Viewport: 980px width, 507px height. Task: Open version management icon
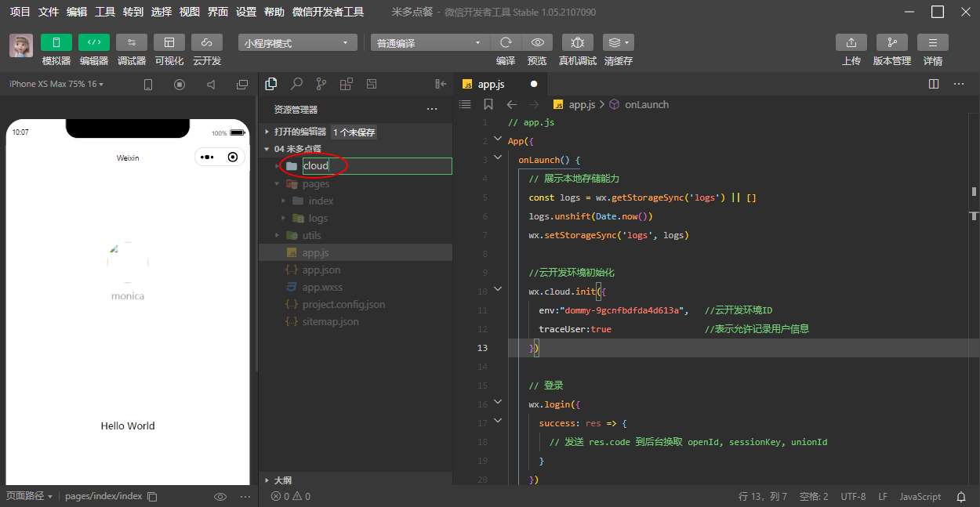(891, 42)
